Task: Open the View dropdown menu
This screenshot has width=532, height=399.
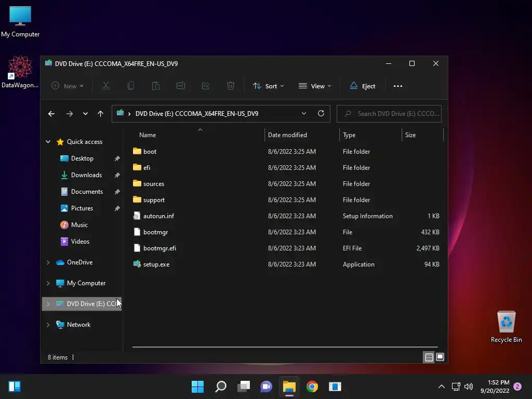Action: [315, 86]
